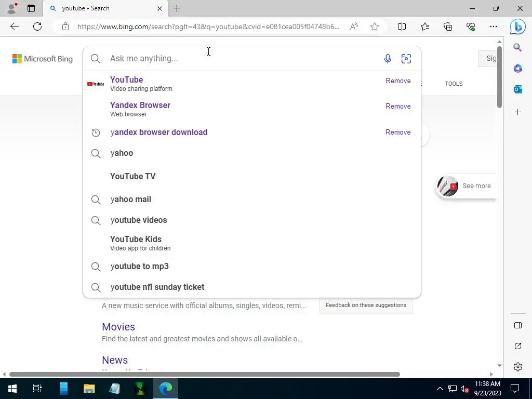Click Read aloud icon in address bar

coord(354,26)
